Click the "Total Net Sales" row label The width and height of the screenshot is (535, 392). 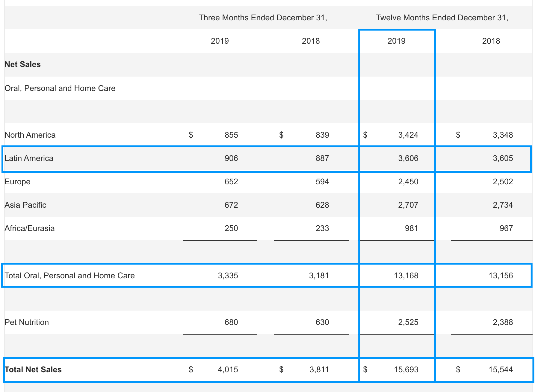point(33,370)
